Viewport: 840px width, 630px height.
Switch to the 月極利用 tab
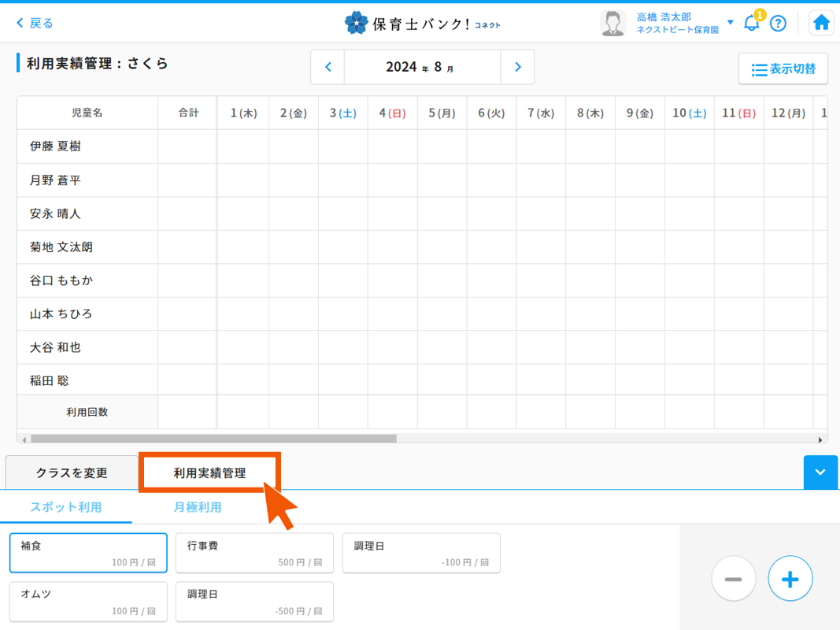coord(198,509)
